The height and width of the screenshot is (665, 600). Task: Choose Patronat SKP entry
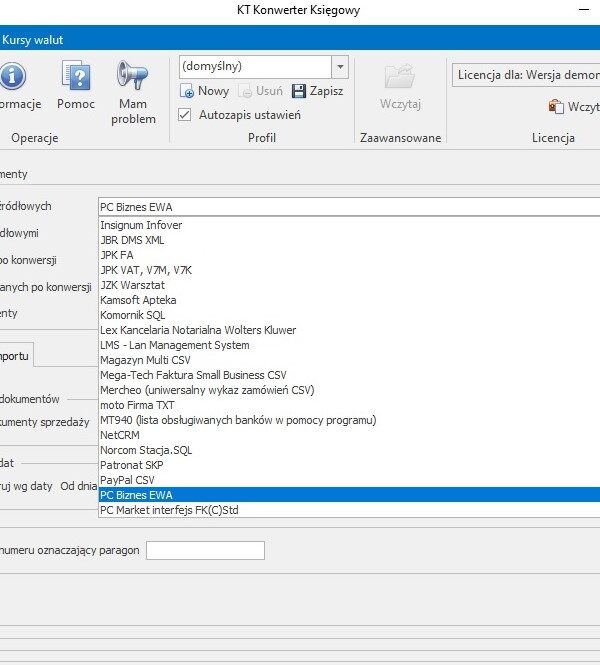tap(350, 465)
